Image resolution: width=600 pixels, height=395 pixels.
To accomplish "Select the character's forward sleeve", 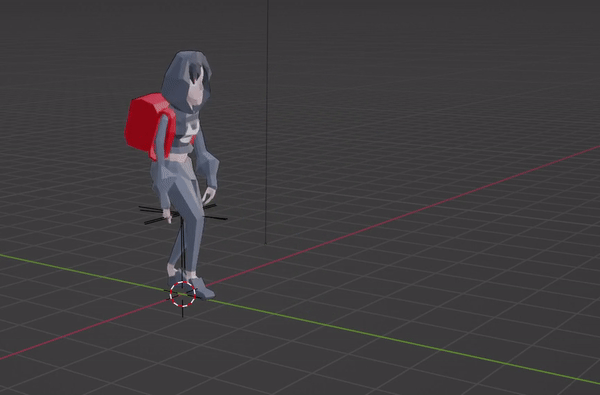I will (x=207, y=165).
